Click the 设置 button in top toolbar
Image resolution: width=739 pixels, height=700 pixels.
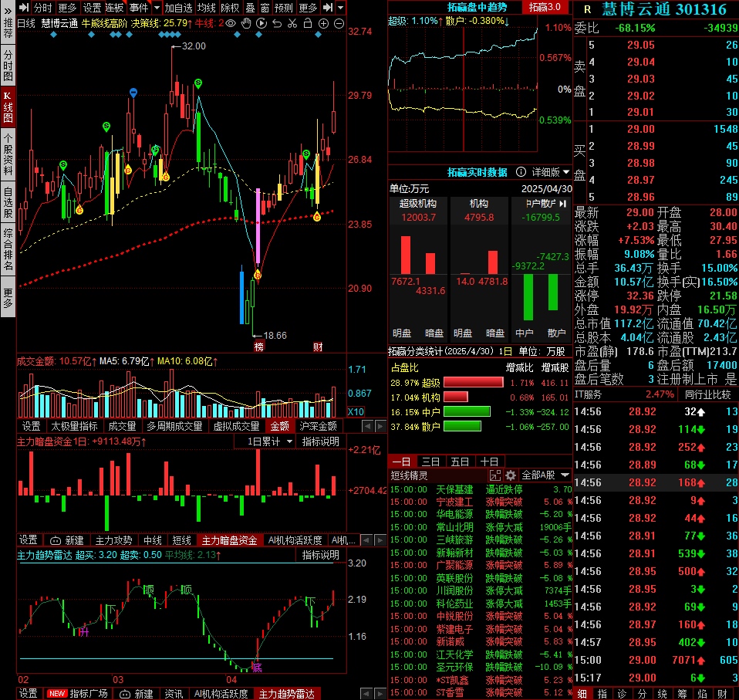92,8
